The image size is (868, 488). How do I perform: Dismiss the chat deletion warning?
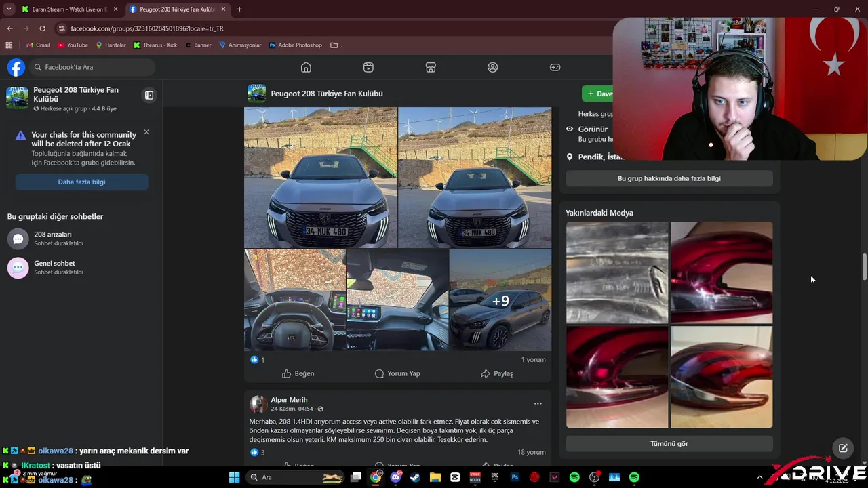click(146, 132)
